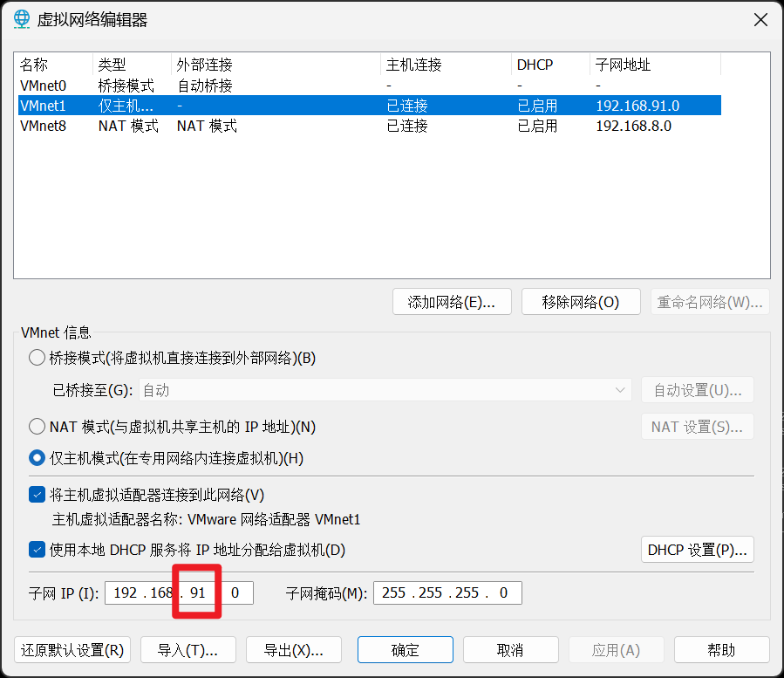
Task: Toggle 使用本地 DHCP 服务 checkbox
Action: (37, 550)
